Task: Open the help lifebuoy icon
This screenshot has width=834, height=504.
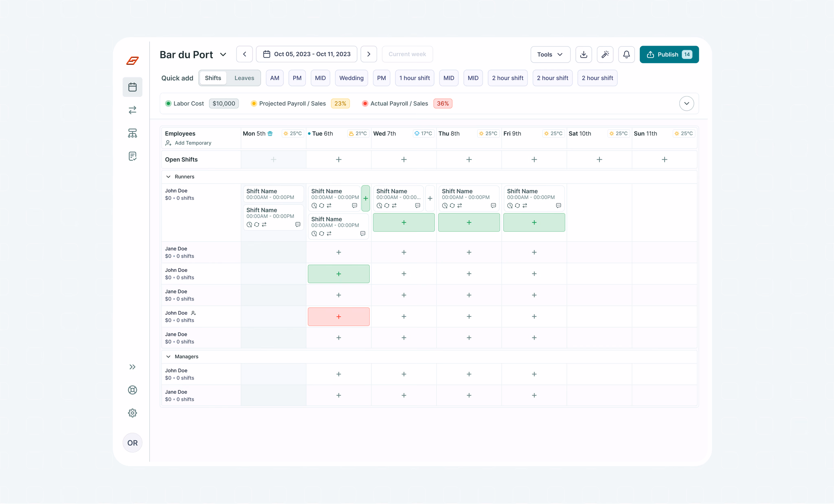Action: [x=132, y=390]
